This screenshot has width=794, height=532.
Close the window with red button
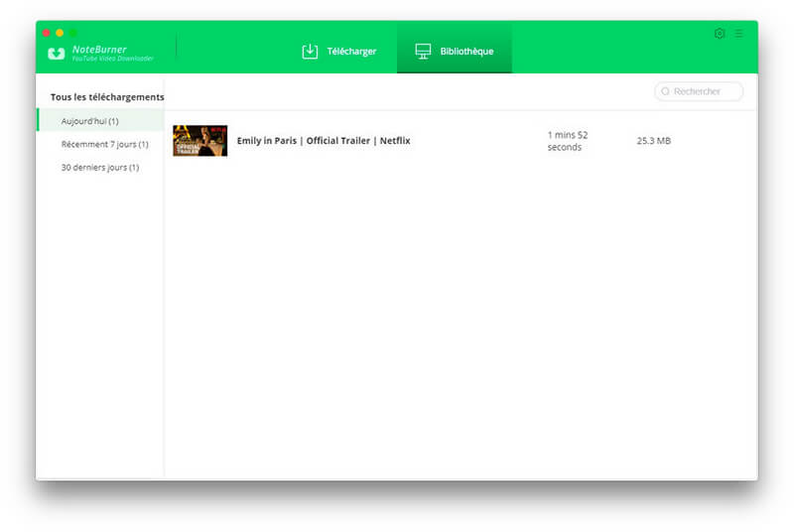(46, 33)
